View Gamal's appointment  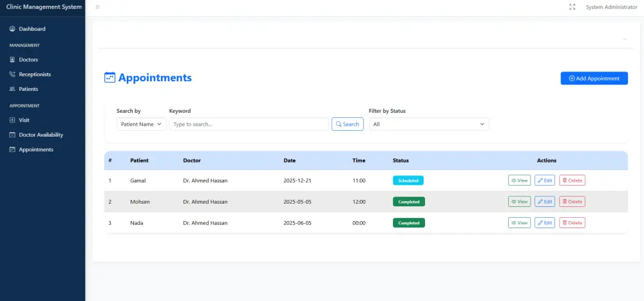[x=519, y=180]
